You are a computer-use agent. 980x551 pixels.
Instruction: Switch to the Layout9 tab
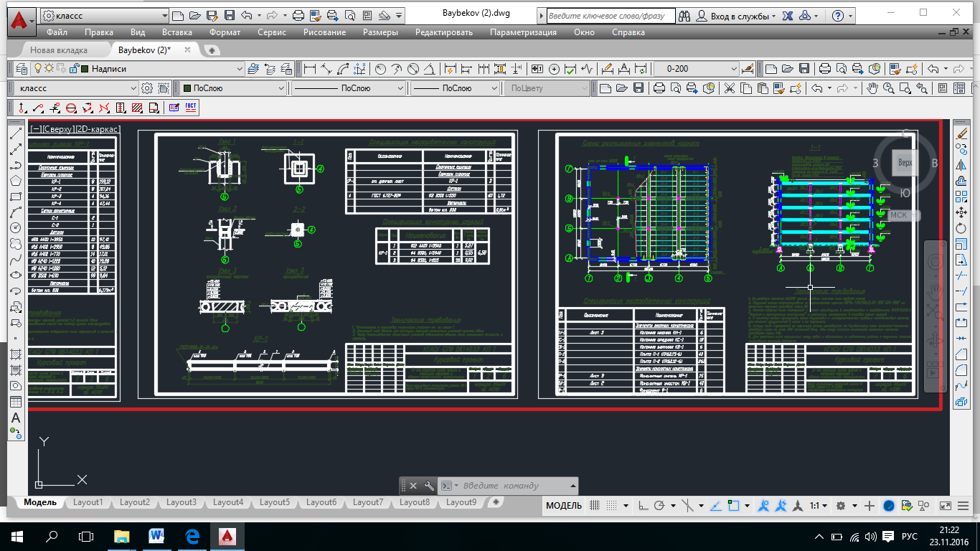(461, 502)
